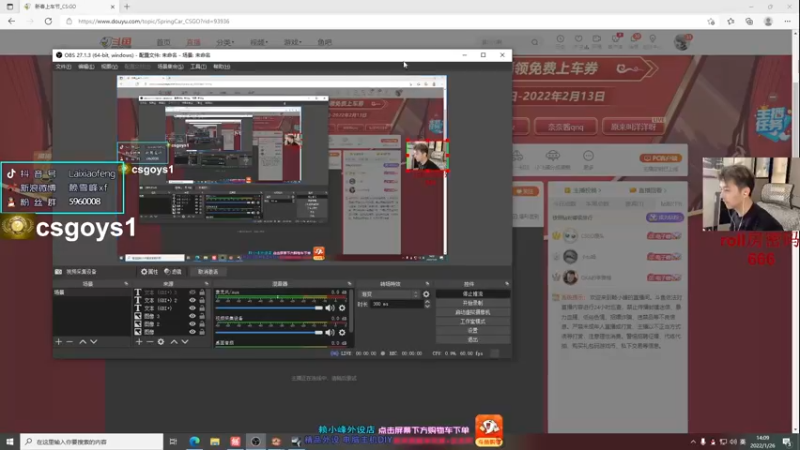Open the OBS 场景集合 menu
Image resolution: width=800 pixels, height=450 pixels.
click(x=170, y=67)
